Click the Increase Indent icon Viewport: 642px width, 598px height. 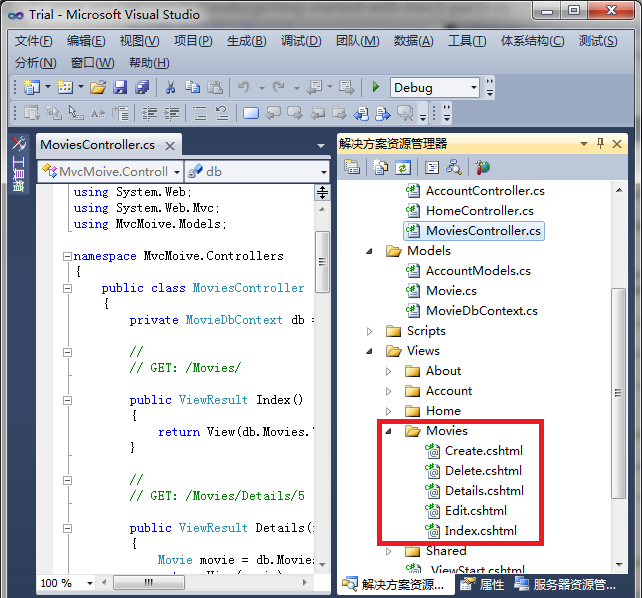click(x=172, y=113)
